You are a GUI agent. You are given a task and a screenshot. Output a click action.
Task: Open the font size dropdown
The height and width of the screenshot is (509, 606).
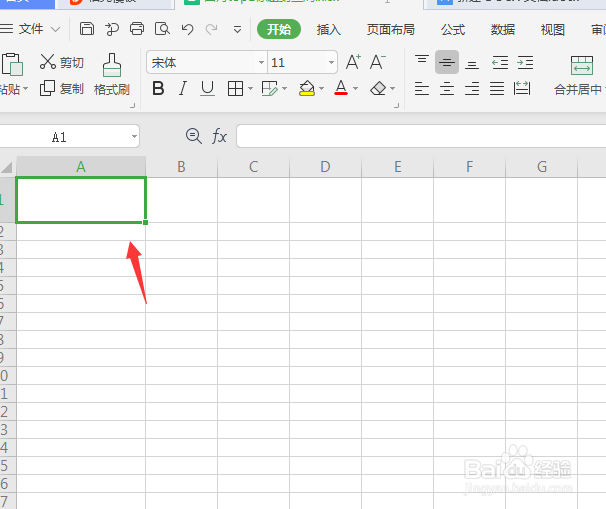[x=331, y=62]
